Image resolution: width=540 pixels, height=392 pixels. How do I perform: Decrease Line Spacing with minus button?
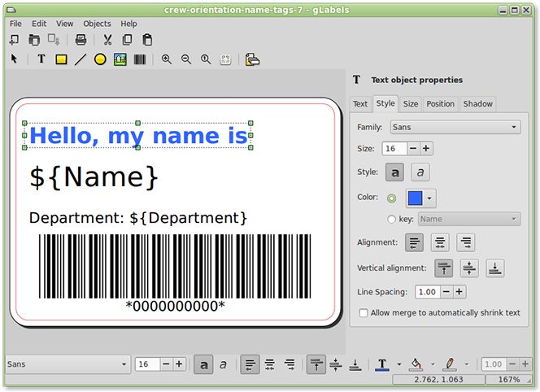[446, 292]
